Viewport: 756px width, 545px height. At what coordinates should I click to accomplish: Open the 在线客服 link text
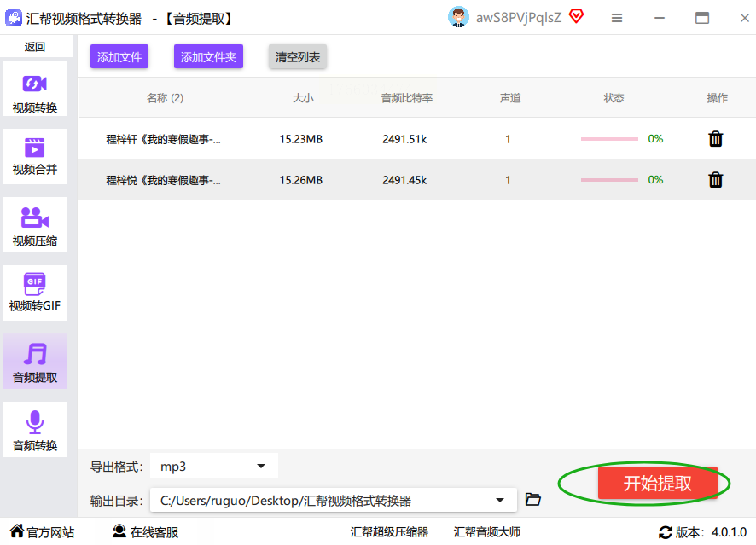point(154,532)
